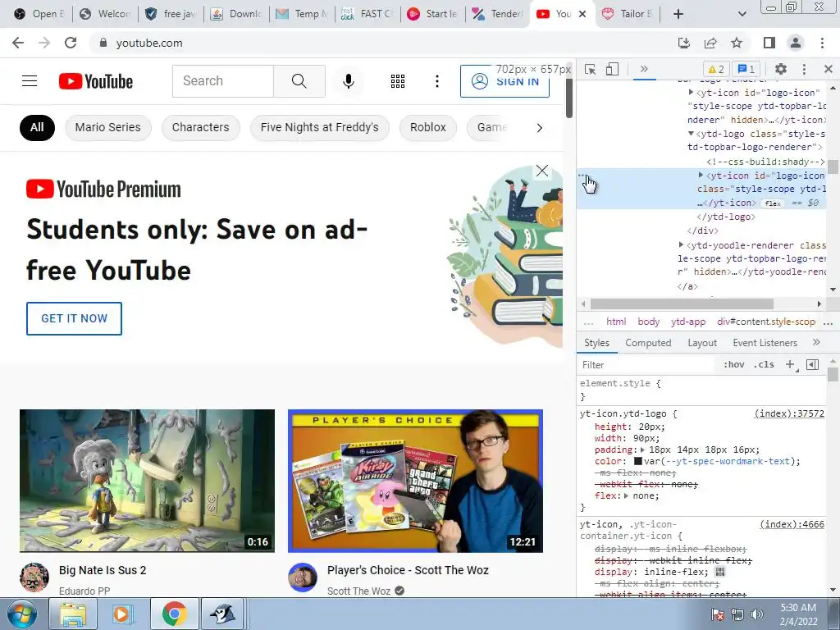This screenshot has height=630, width=840.
Task: Open the flexbox editor icon next to inline-flex
Action: point(719,572)
